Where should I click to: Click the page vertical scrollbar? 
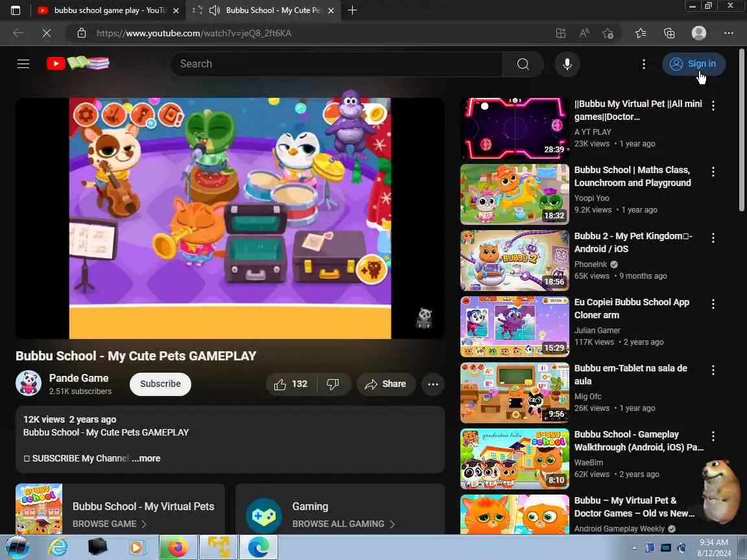point(742,129)
